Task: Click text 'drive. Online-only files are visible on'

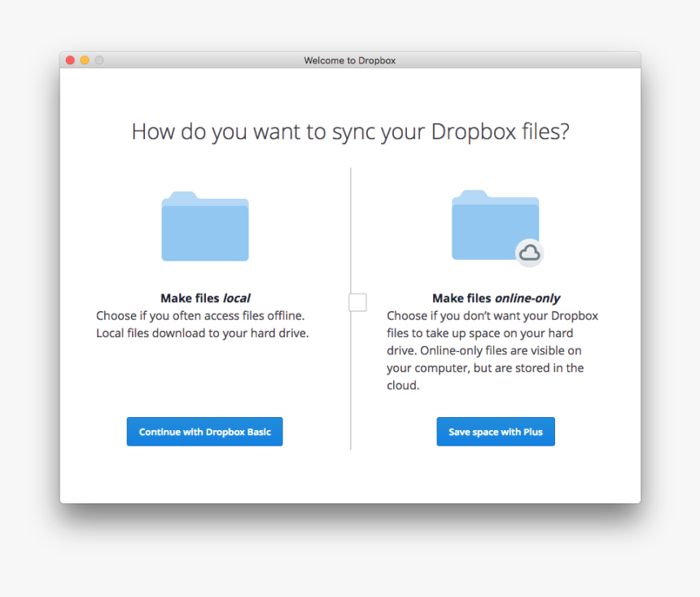Action: point(484,351)
